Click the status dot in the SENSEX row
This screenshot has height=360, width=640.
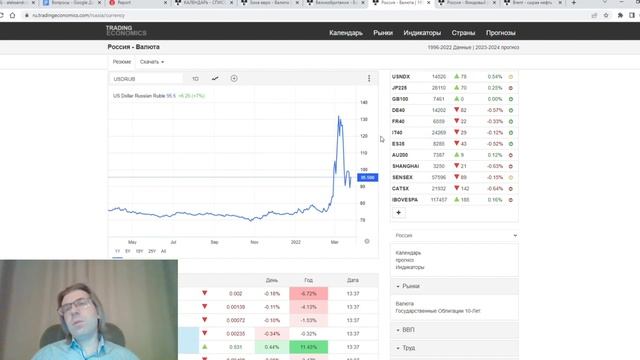511,178
